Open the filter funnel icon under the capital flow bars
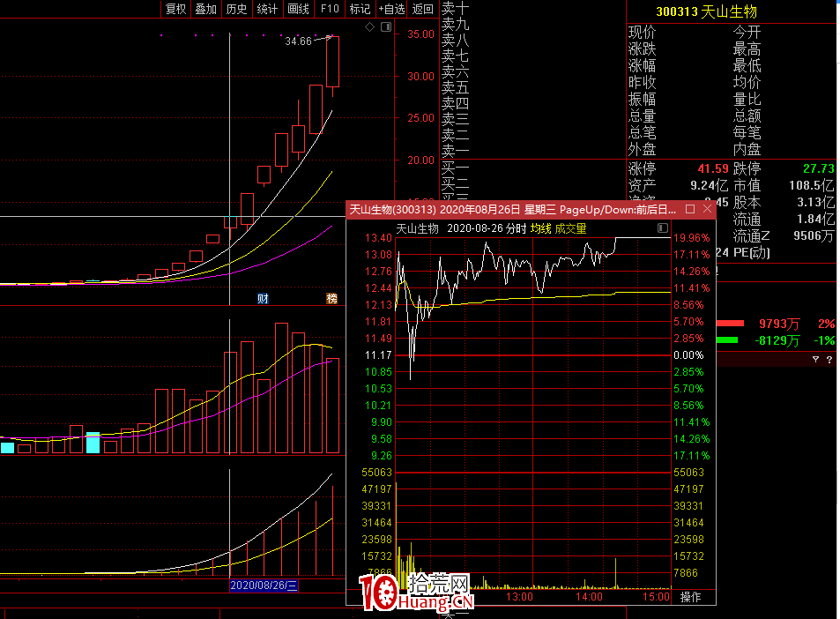This screenshot has height=619, width=840. (x=815, y=360)
